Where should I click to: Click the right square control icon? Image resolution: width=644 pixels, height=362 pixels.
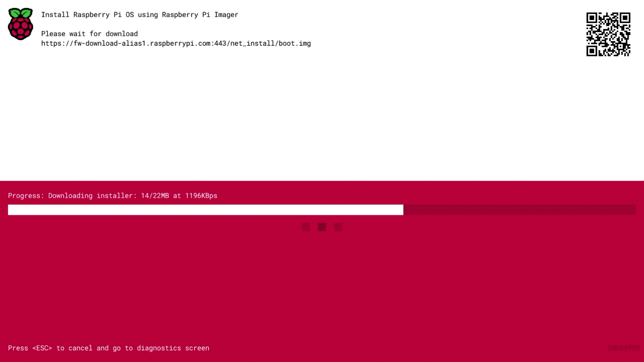(338, 227)
